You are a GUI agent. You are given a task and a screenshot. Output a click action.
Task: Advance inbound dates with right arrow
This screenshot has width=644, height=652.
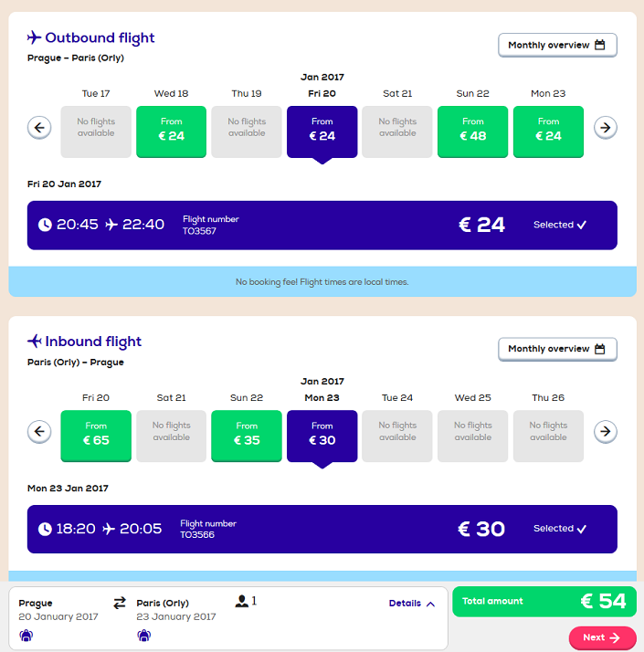[606, 431]
